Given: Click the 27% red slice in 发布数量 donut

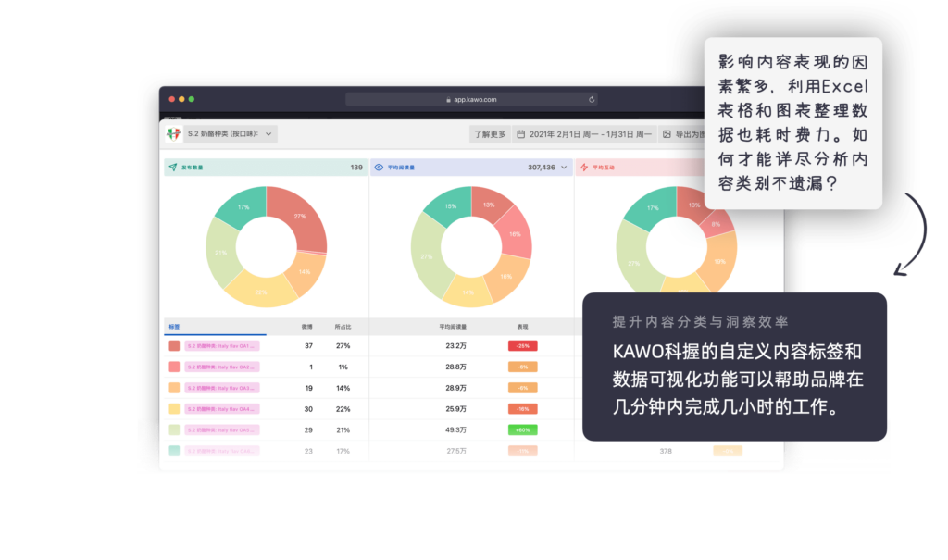Looking at the screenshot, I should click(301, 216).
